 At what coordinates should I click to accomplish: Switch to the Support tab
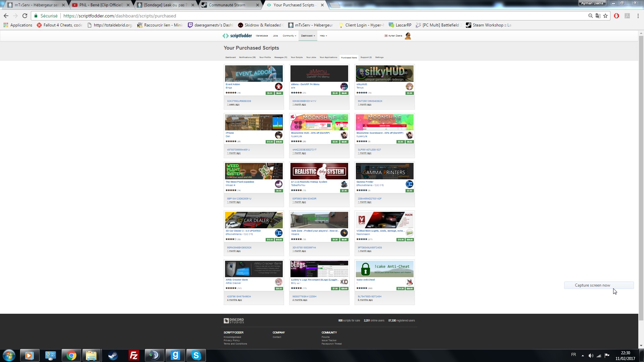pyautogui.click(x=366, y=57)
